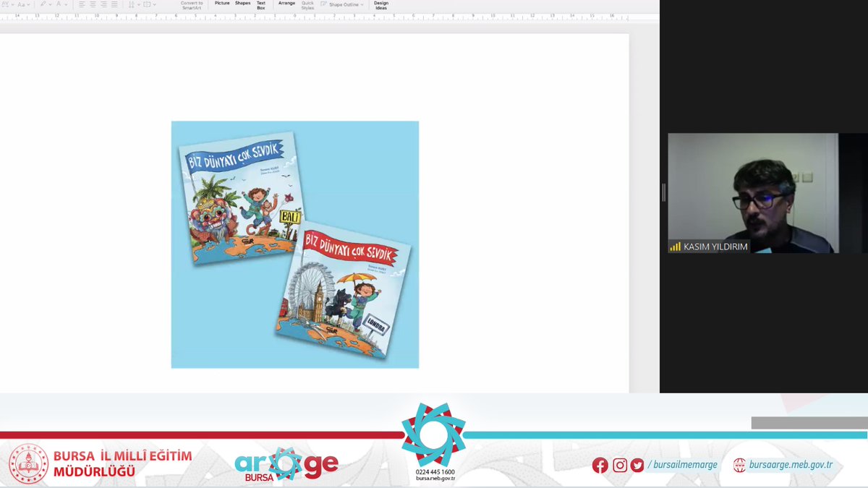Screen dimensions: 868x488
Task: Select the Londra book cover image
Action: (343, 289)
